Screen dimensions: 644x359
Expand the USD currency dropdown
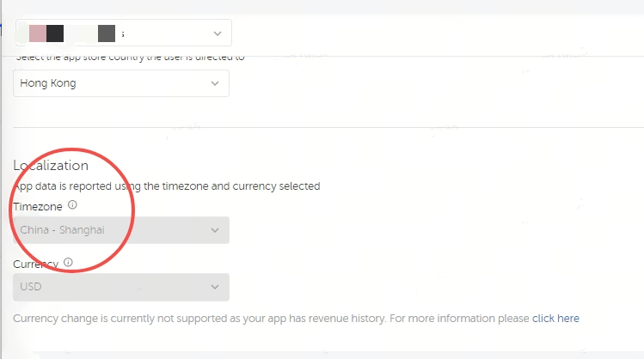click(x=121, y=287)
